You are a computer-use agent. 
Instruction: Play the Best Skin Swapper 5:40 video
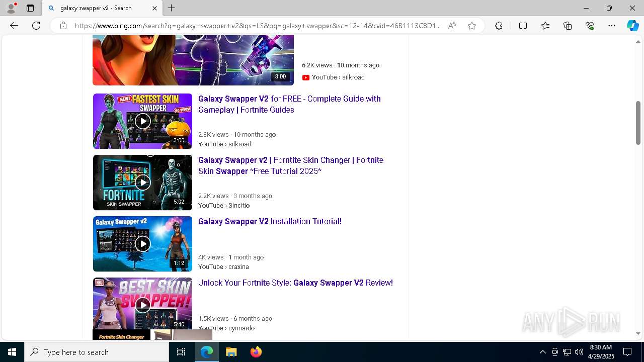[x=142, y=304]
